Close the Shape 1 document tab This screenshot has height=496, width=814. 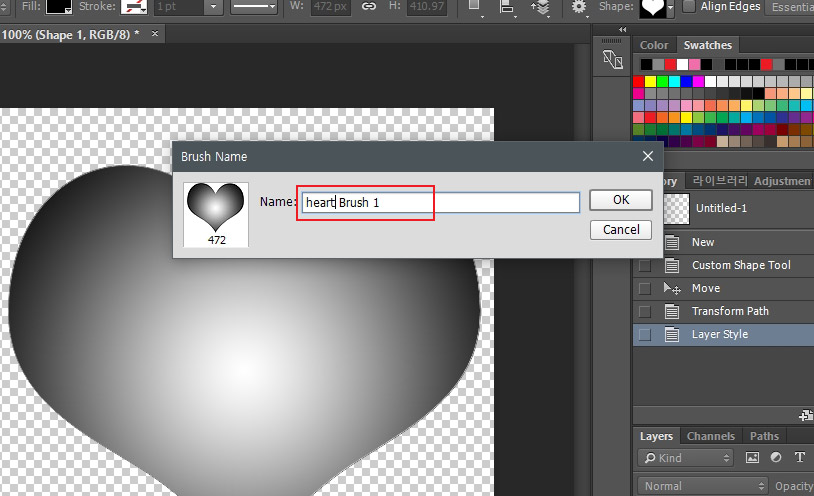155,34
